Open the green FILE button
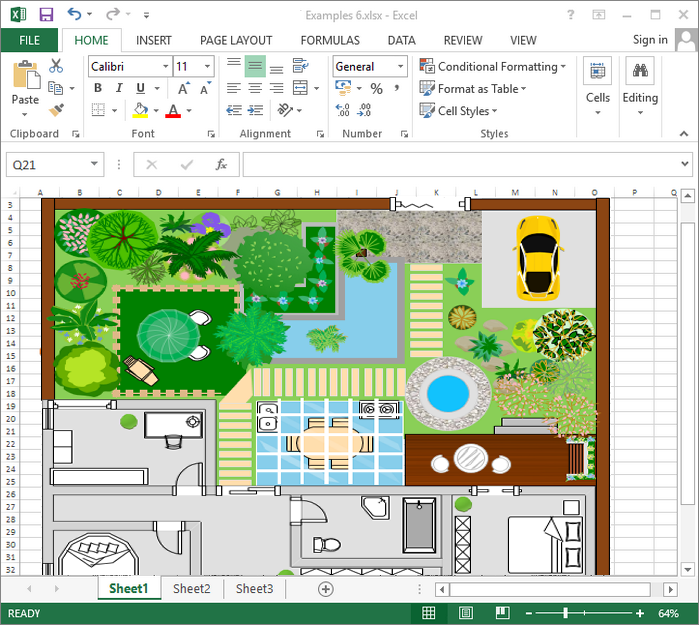 (x=29, y=40)
